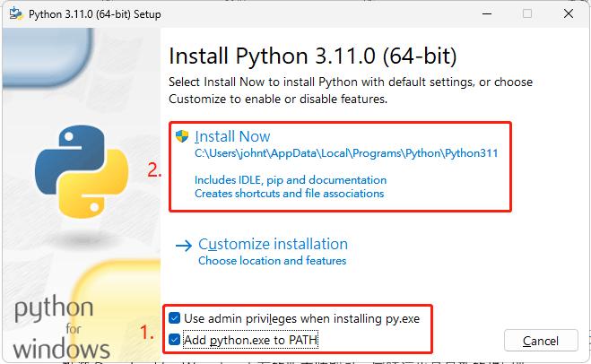Click the Python installer icon in title bar
The image size is (591, 364).
(x=15, y=13)
